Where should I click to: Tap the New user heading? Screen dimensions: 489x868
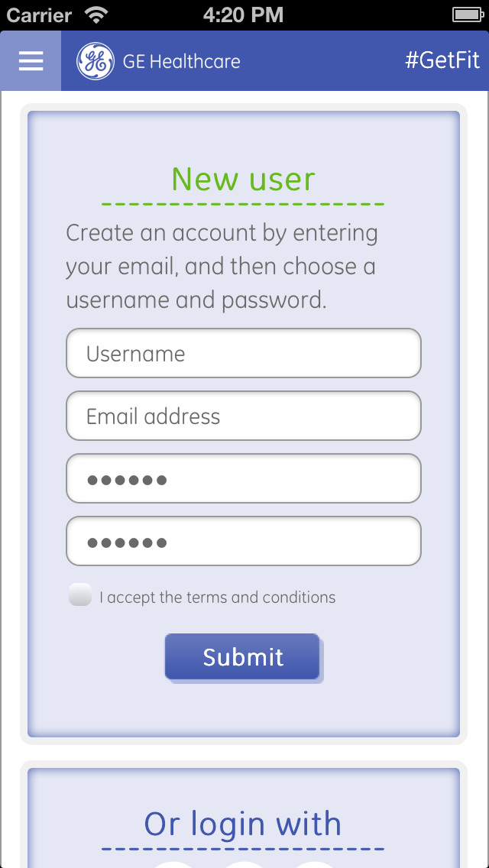click(243, 179)
